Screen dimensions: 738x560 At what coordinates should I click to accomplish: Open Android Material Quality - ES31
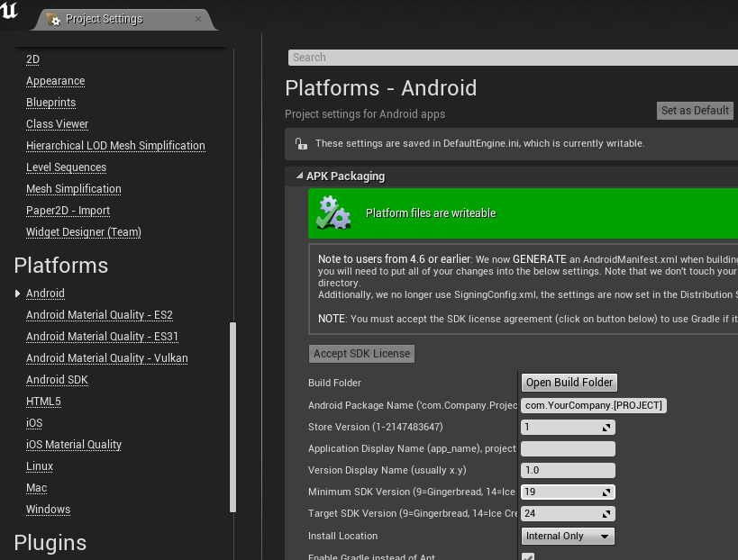pyautogui.click(x=102, y=337)
